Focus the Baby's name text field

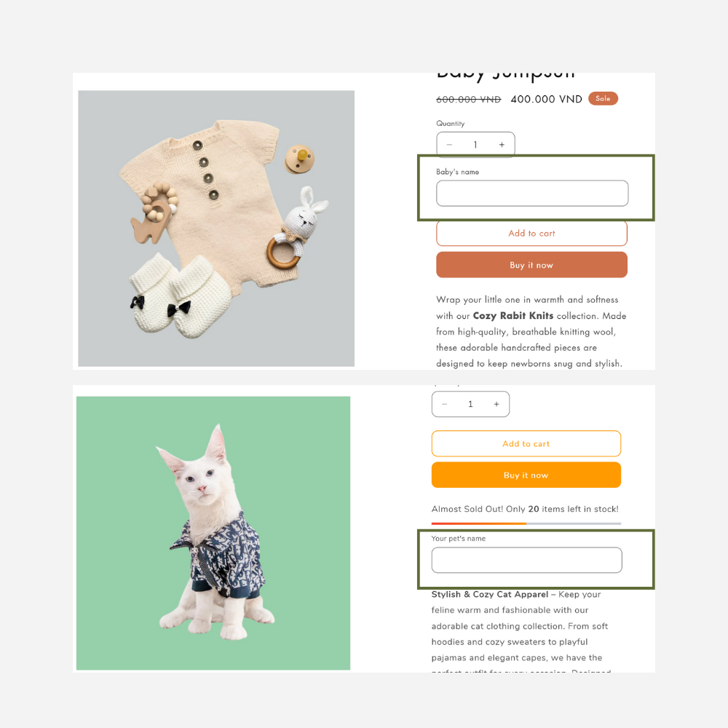click(x=532, y=193)
